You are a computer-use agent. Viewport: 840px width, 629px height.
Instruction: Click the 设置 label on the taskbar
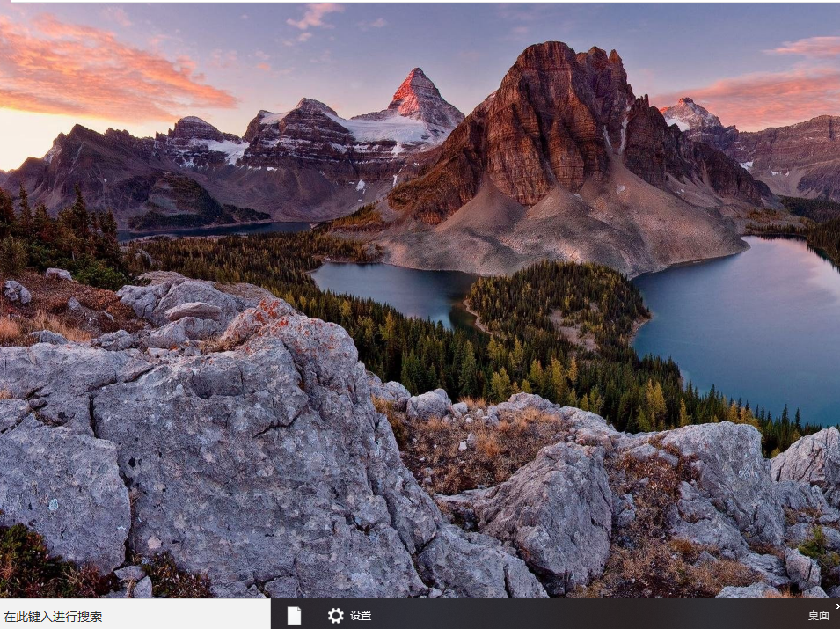tap(361, 616)
